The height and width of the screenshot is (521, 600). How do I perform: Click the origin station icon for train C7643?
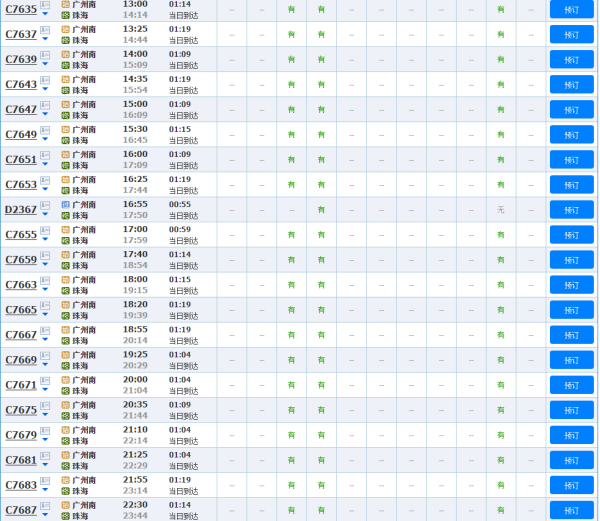pos(66,79)
